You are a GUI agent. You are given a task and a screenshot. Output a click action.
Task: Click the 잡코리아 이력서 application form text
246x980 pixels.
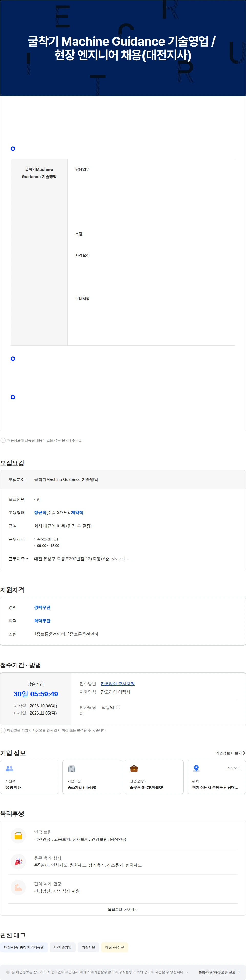click(115, 692)
